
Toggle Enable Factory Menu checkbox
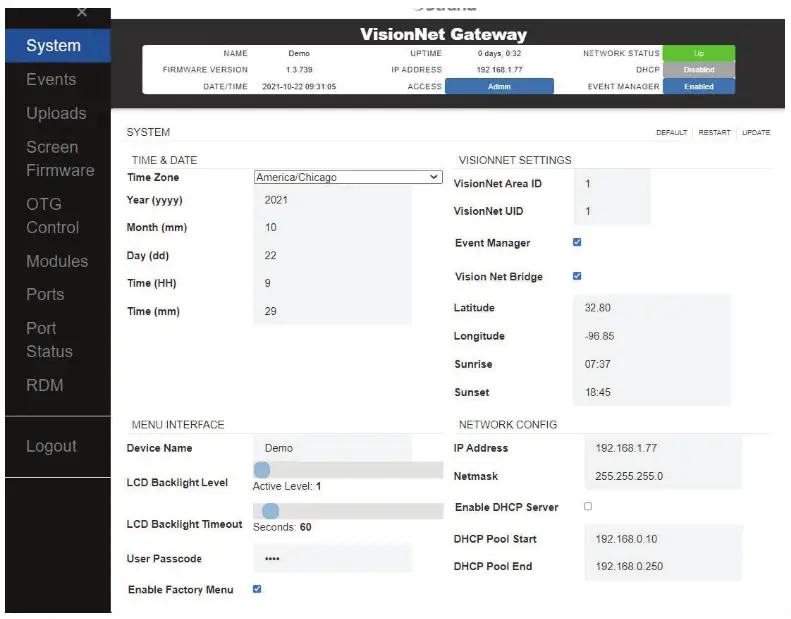pyautogui.click(x=257, y=589)
